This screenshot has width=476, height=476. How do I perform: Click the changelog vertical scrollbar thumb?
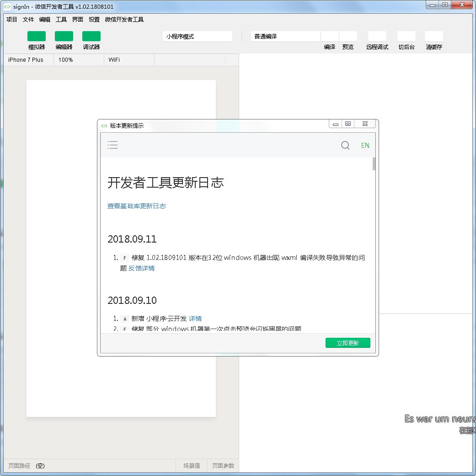pyautogui.click(x=374, y=164)
